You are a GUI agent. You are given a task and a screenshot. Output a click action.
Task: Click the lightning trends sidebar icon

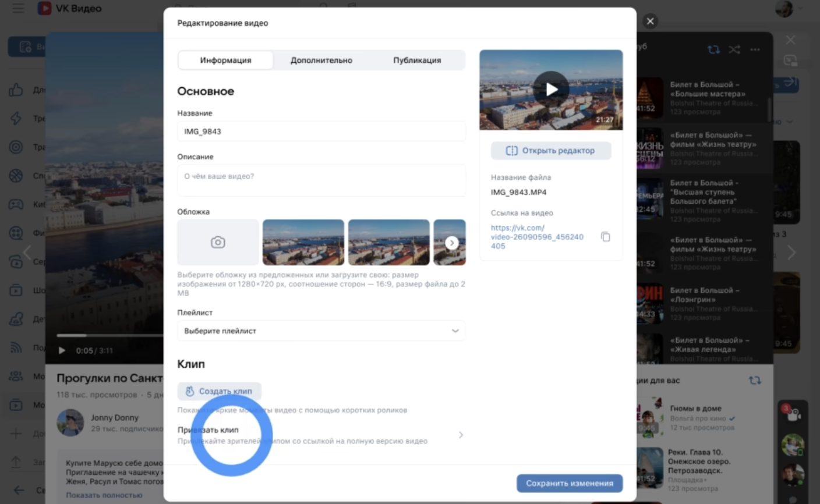[x=16, y=118]
